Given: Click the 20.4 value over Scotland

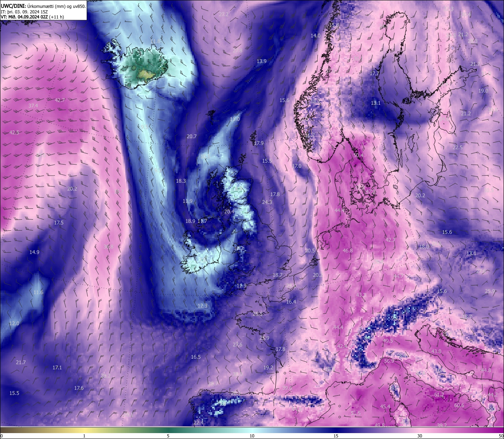Looking at the screenshot, I should [x=229, y=211].
